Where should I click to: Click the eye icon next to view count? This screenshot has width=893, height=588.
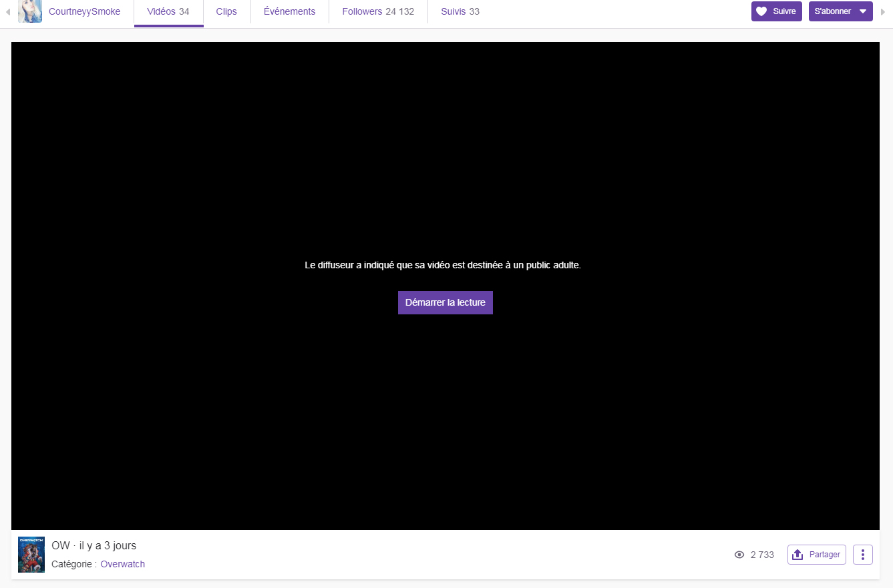pyautogui.click(x=739, y=555)
